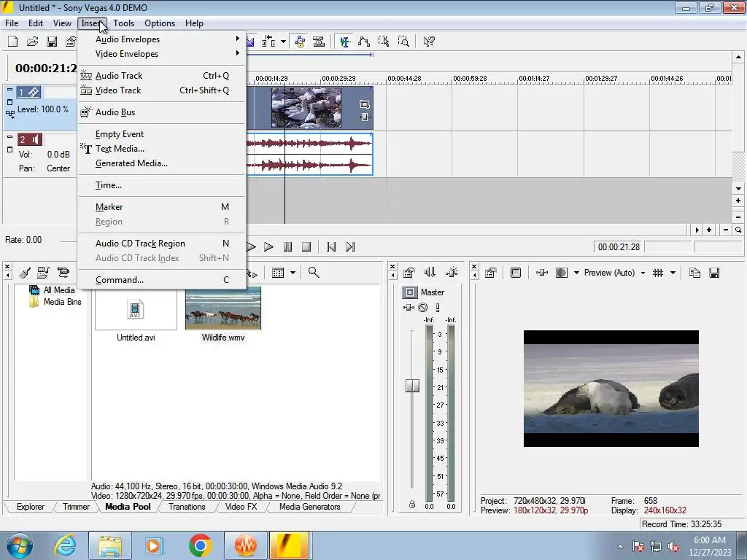Click the Open project folder icon
Screen dimensions: 747x560
[32, 42]
